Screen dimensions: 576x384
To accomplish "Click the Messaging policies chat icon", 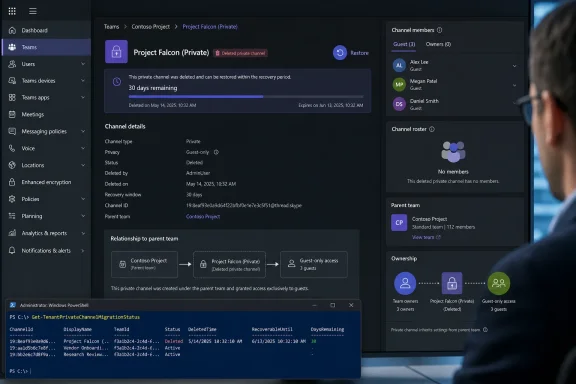I will 12,131.
